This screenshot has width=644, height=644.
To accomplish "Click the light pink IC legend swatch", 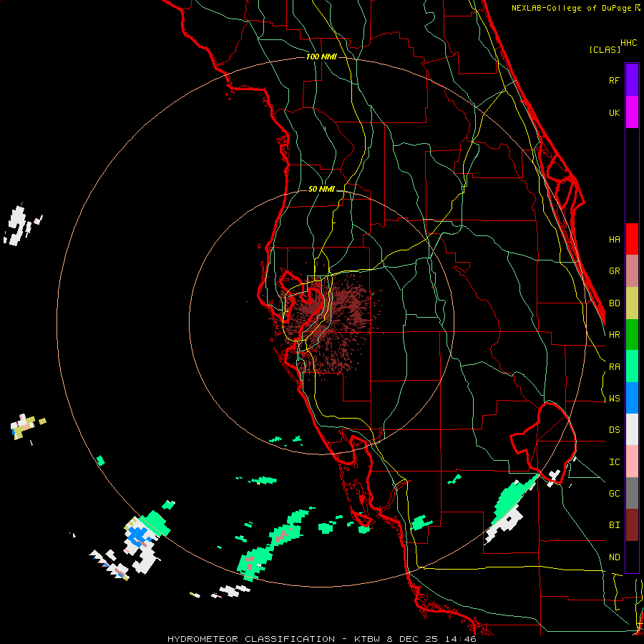I will coord(632,462).
